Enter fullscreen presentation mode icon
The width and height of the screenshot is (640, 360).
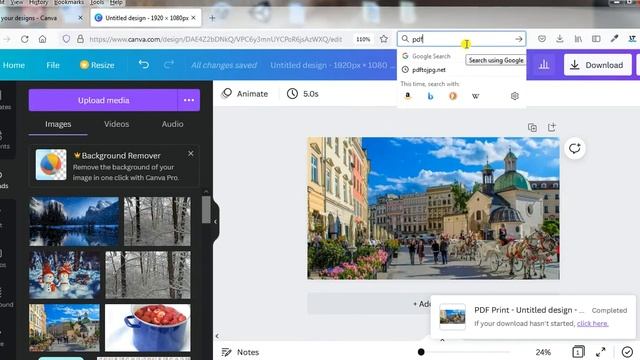601,352
